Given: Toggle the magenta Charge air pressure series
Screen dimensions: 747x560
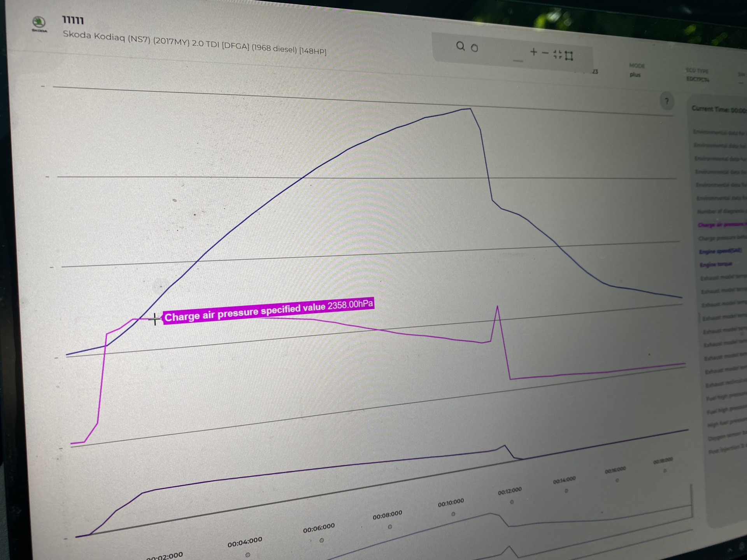Looking at the screenshot, I should coord(722,224).
